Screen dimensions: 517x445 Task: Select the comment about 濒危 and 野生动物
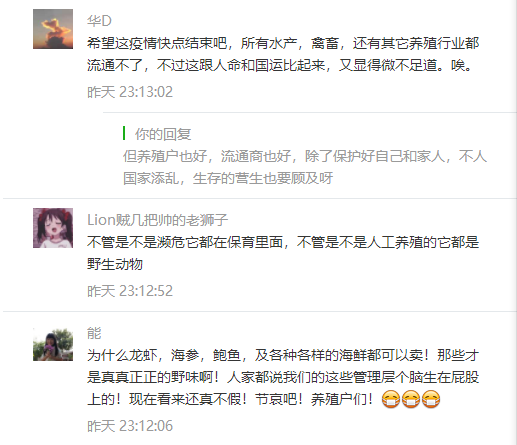(283, 253)
